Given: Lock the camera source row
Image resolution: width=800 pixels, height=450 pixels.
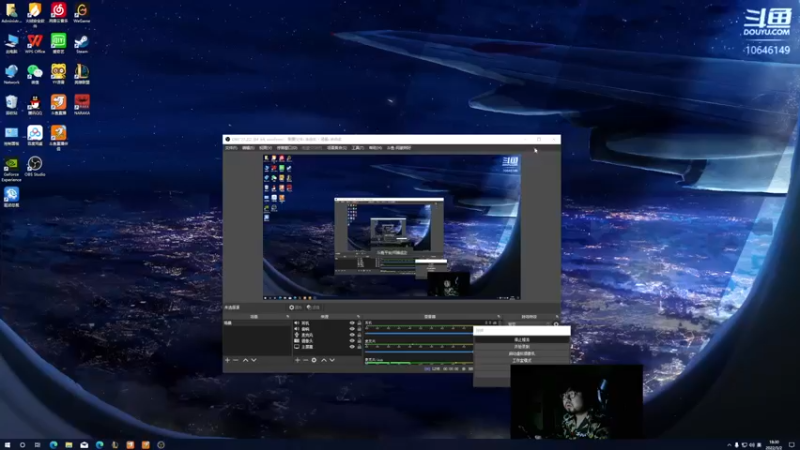Looking at the screenshot, I should coord(359,341).
